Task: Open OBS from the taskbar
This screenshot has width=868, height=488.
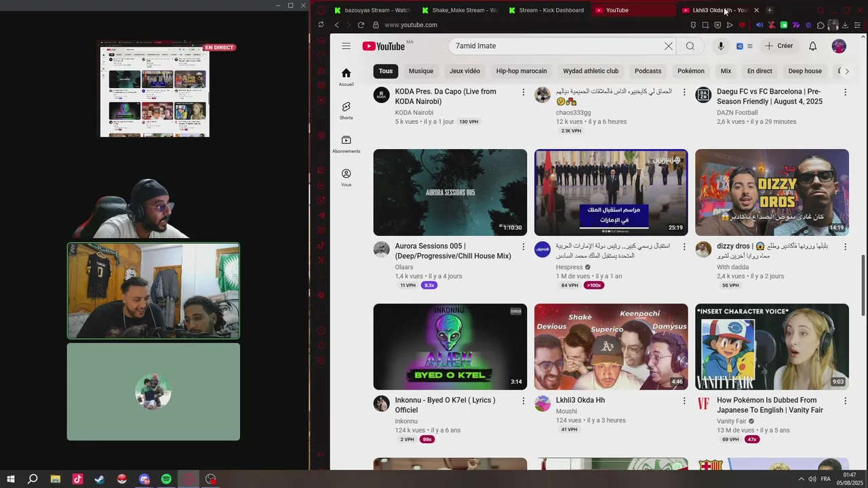Action: pyautogui.click(x=211, y=479)
